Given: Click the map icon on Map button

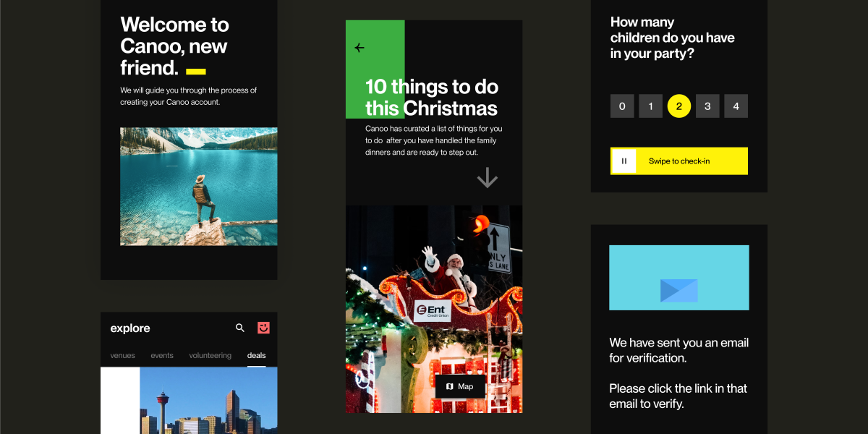Looking at the screenshot, I should tap(449, 386).
